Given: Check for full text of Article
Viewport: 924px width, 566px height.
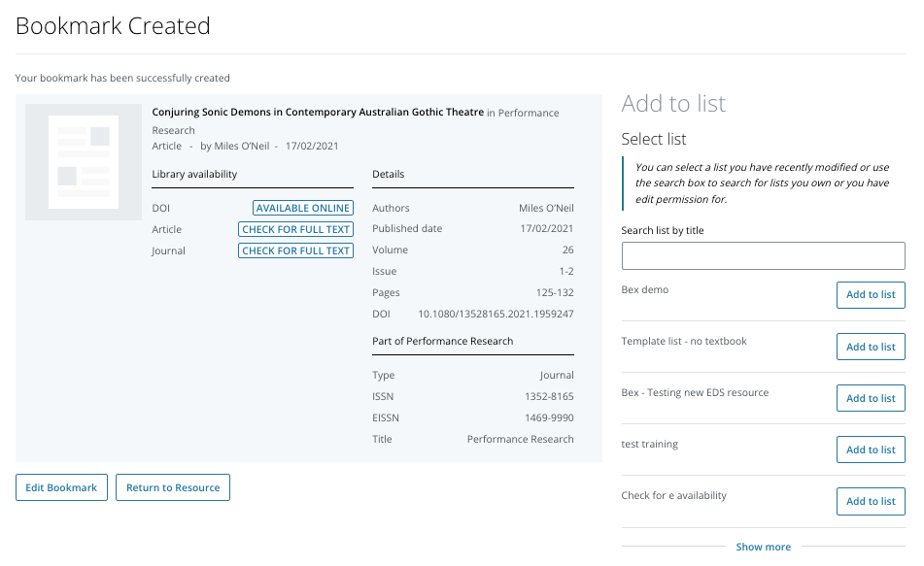Looking at the screenshot, I should [295, 229].
